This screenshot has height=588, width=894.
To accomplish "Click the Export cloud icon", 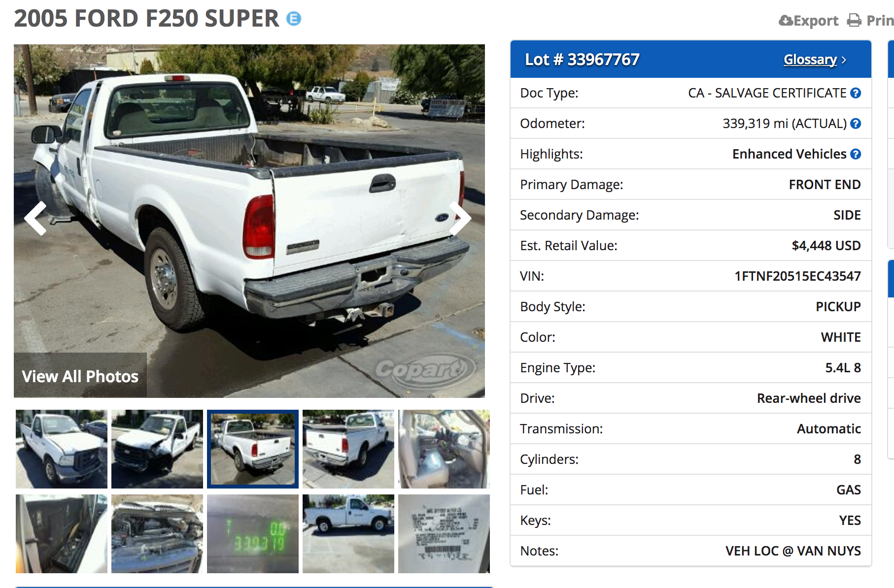I will [786, 21].
